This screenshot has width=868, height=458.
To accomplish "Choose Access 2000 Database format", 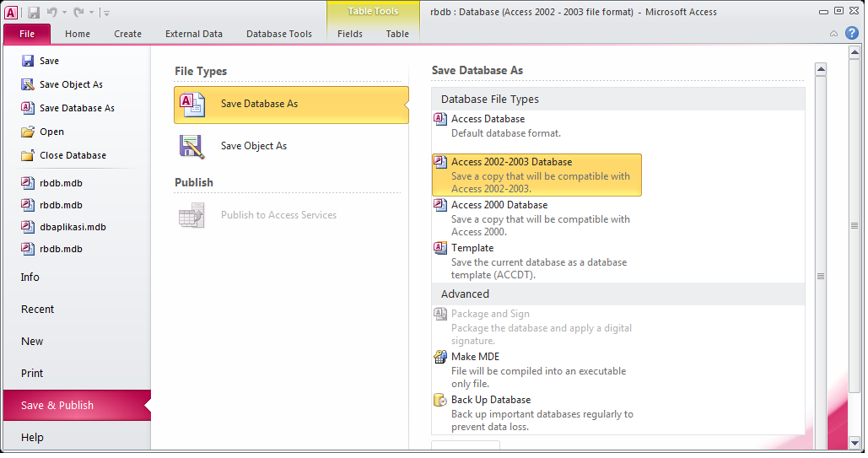I will (536, 218).
